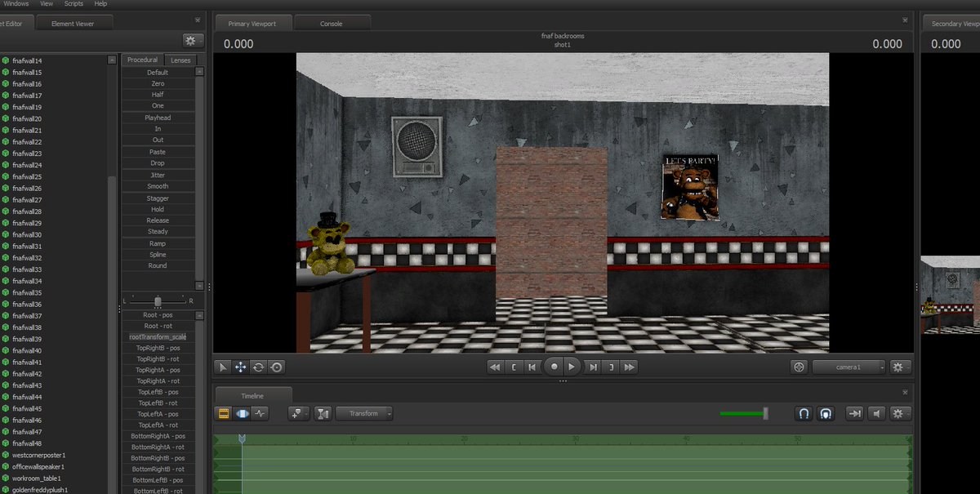Close the Animation Set Editor panel
The image size is (980, 494).
click(198, 20)
